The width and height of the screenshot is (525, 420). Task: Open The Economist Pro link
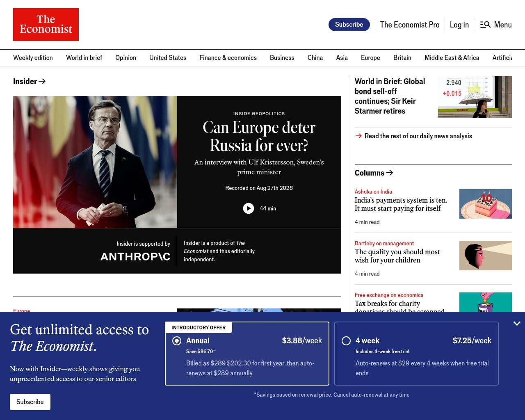409,25
